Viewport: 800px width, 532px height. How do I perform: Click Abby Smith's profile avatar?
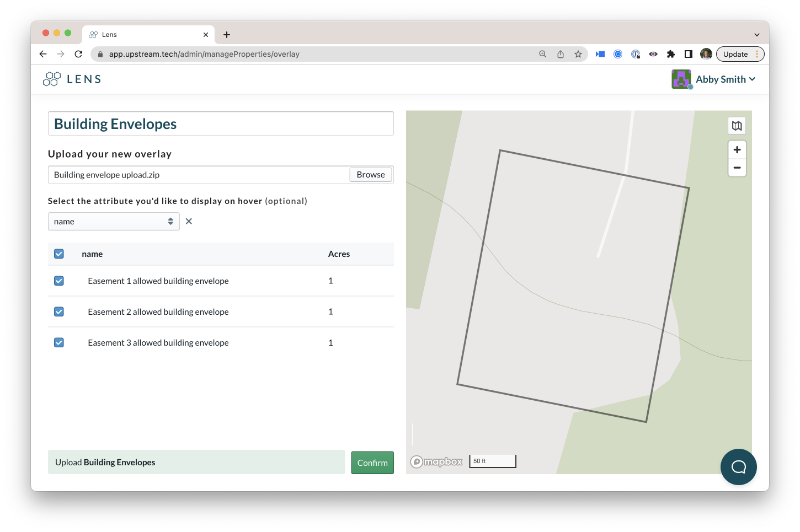click(x=681, y=79)
